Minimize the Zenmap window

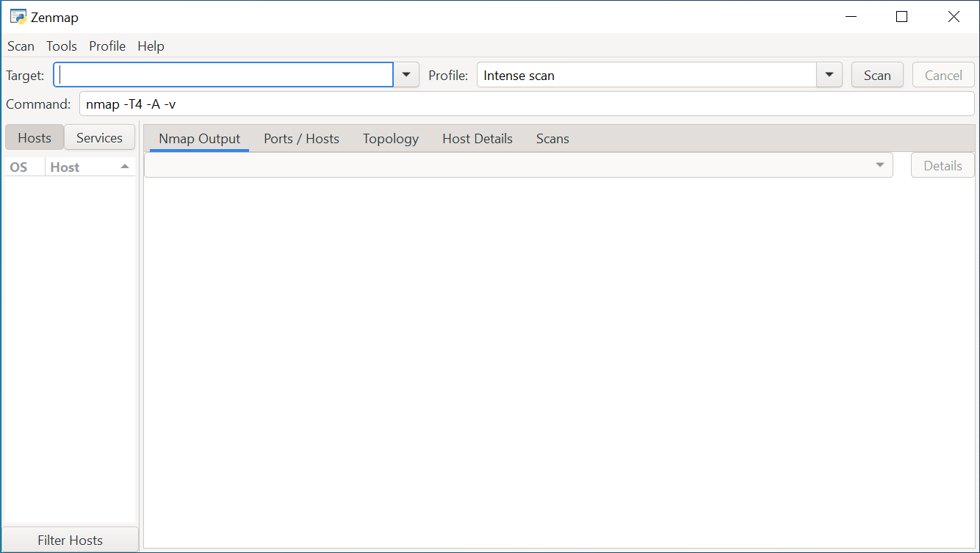click(x=851, y=17)
